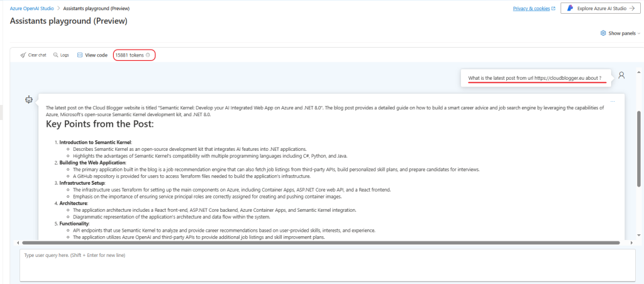644x284 pixels.
Task: Click the user question message bubble
Action: coord(536,78)
